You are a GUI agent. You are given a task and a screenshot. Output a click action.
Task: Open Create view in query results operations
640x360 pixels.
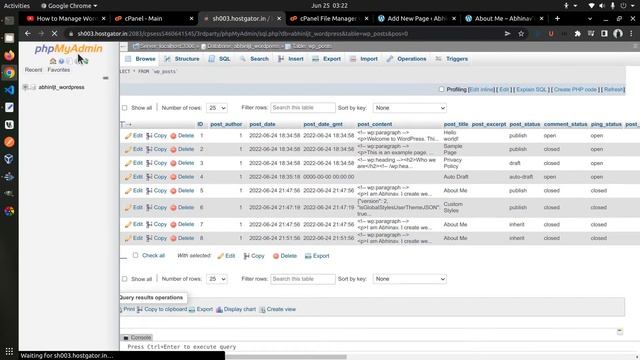pyautogui.click(x=278, y=309)
